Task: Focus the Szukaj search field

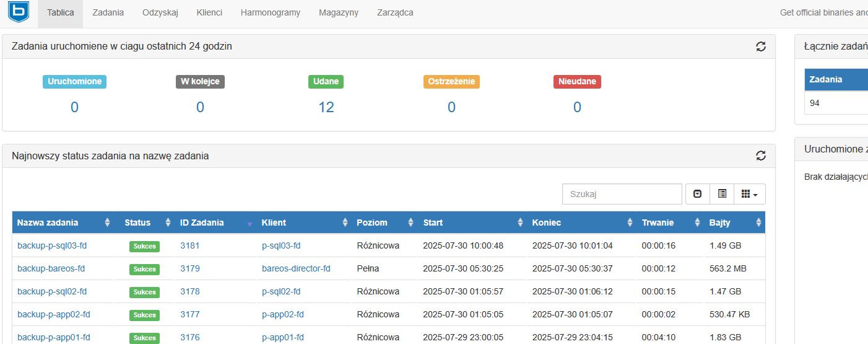Action: point(622,194)
